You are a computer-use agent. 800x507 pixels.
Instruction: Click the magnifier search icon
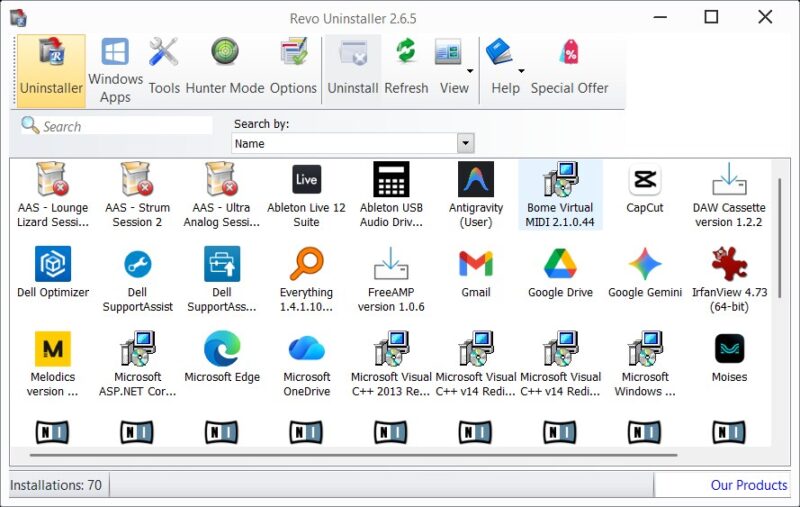[x=30, y=125]
